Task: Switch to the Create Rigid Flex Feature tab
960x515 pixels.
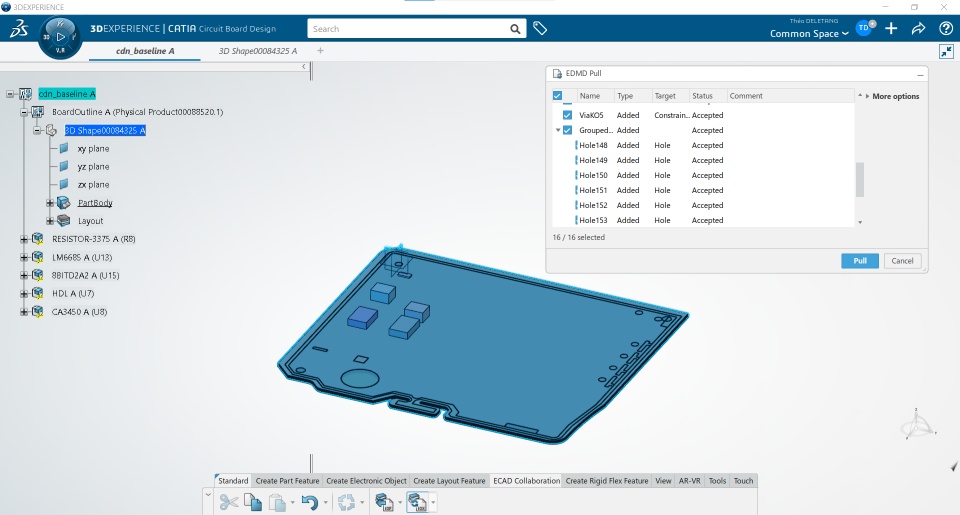Action: pos(607,481)
